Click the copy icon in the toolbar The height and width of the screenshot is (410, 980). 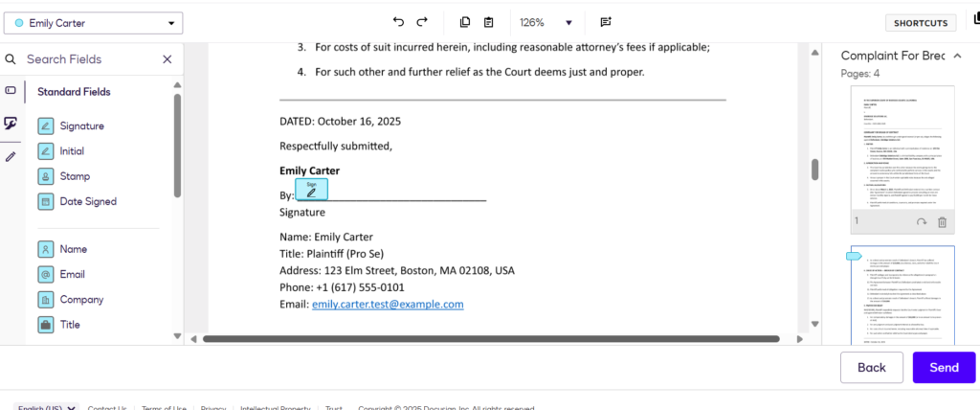point(465,22)
